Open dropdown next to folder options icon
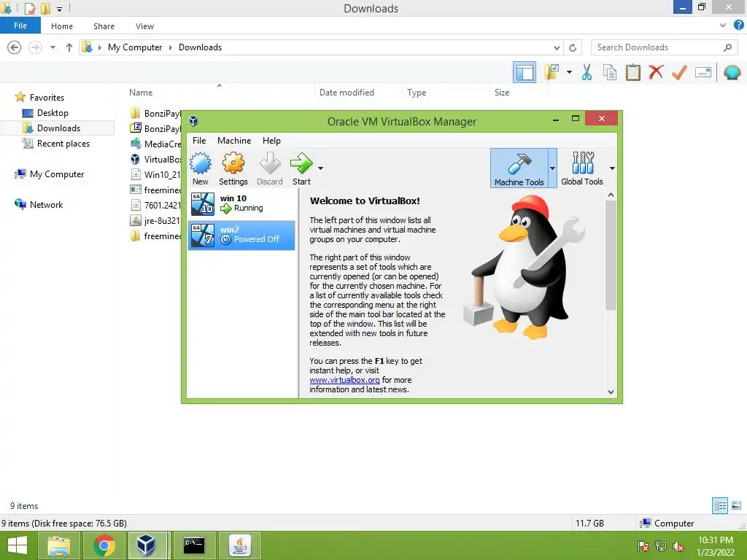This screenshot has width=747, height=560. 569,72
